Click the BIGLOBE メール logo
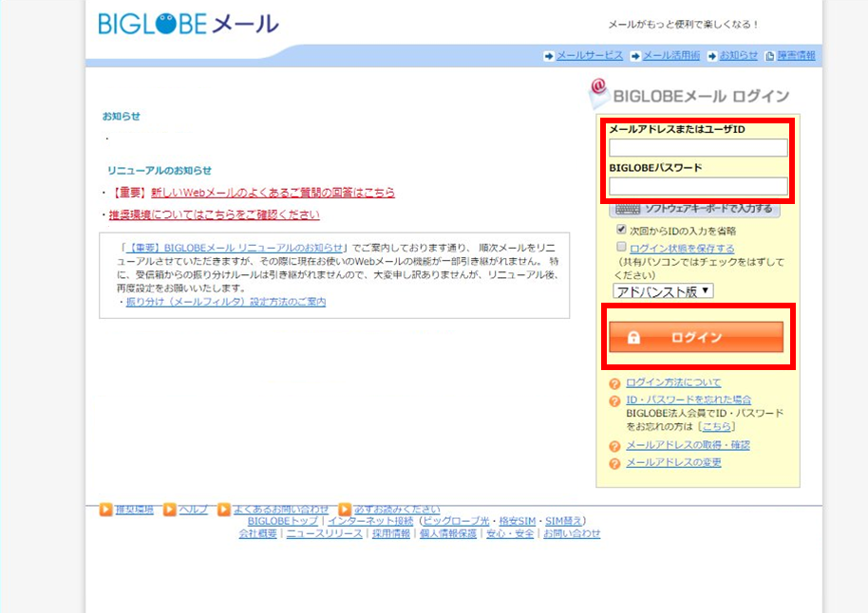868x613 pixels. pos(188,24)
